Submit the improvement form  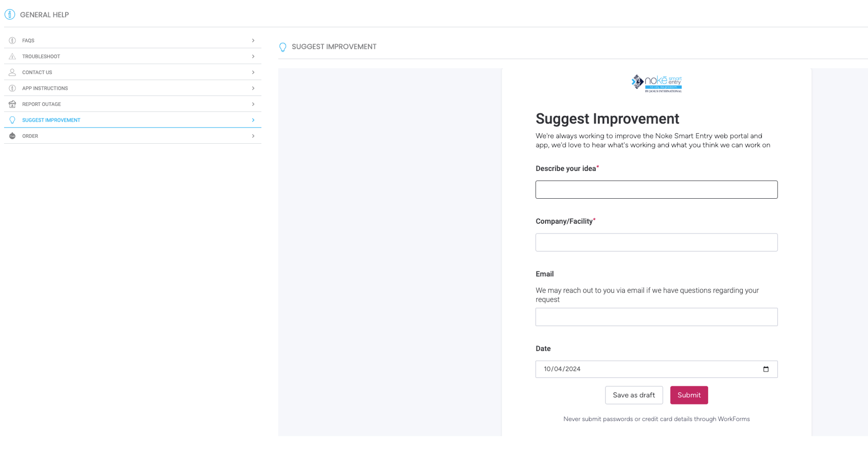(689, 395)
